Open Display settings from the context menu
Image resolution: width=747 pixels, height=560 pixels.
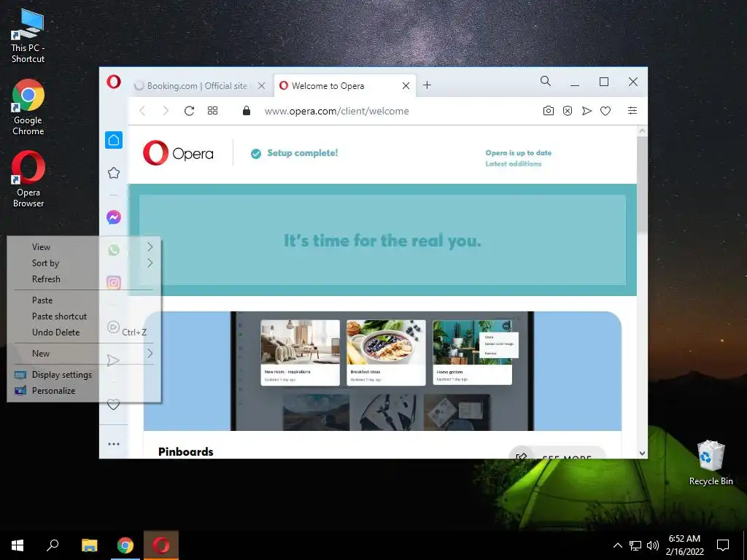(84, 375)
